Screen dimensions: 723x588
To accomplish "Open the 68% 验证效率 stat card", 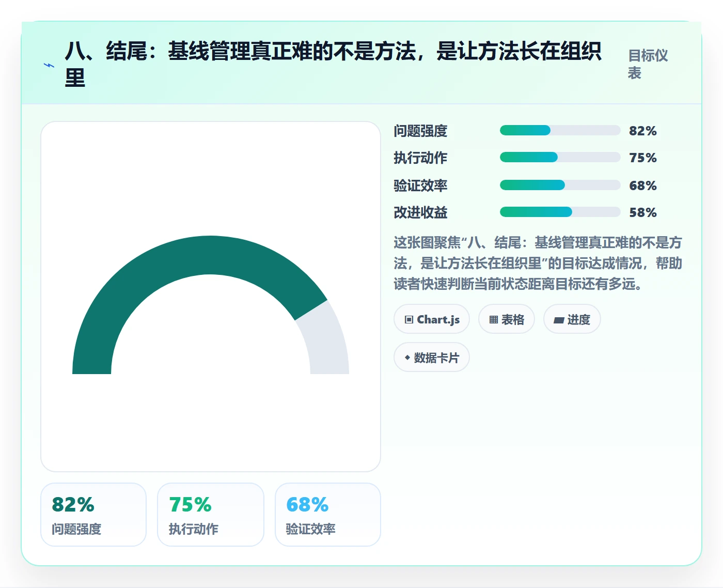I will pos(328,515).
